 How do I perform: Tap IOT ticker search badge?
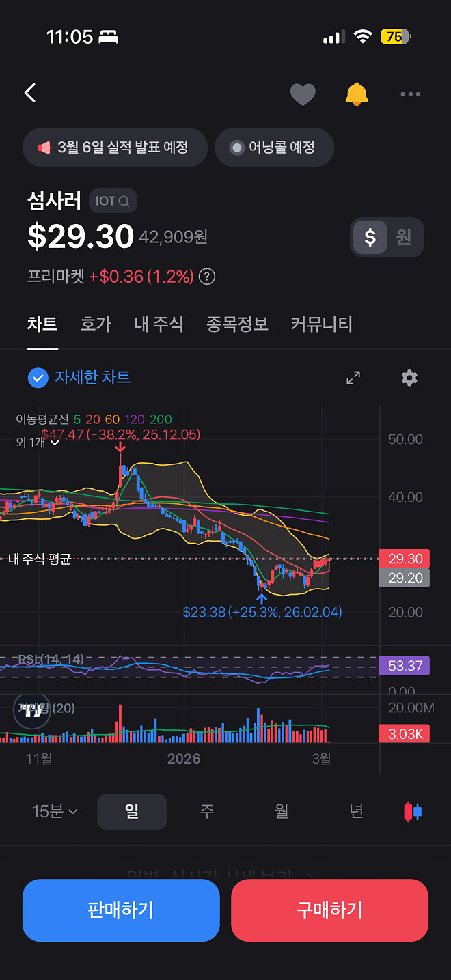point(113,201)
